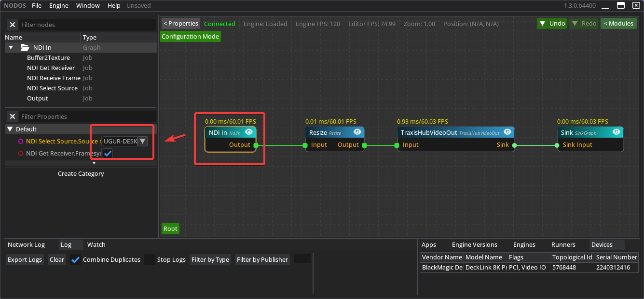Disable the Combine Duplicates checkbox
Viewport: 644px width, 299px height.
click(75, 259)
